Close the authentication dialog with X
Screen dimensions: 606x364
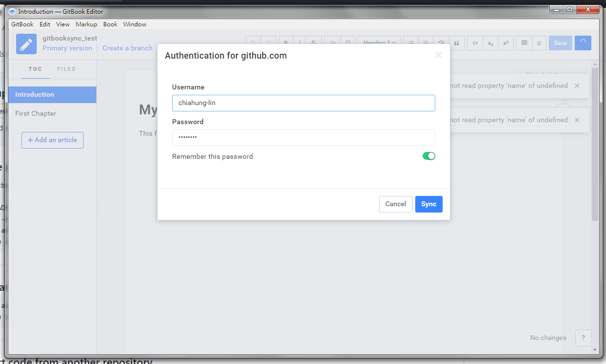click(438, 55)
